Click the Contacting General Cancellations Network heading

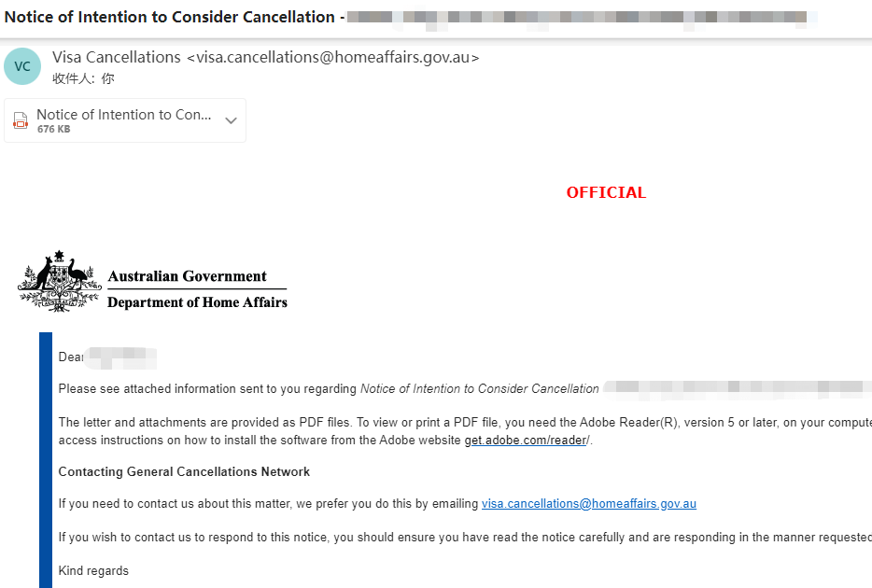point(184,472)
